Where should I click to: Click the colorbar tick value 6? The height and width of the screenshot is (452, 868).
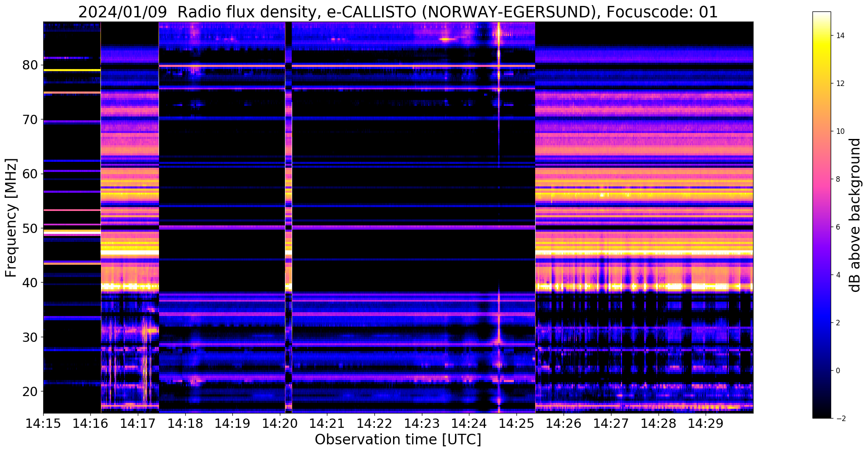tap(837, 227)
